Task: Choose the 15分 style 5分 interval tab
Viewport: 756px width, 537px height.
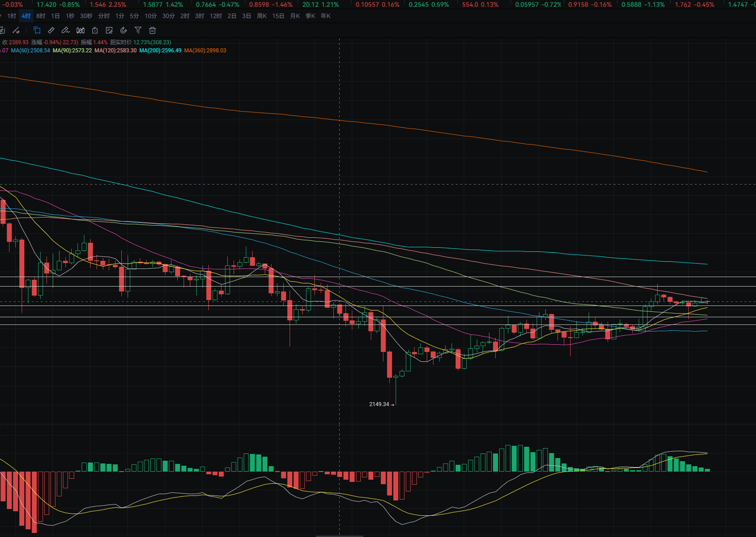Action: tap(134, 16)
